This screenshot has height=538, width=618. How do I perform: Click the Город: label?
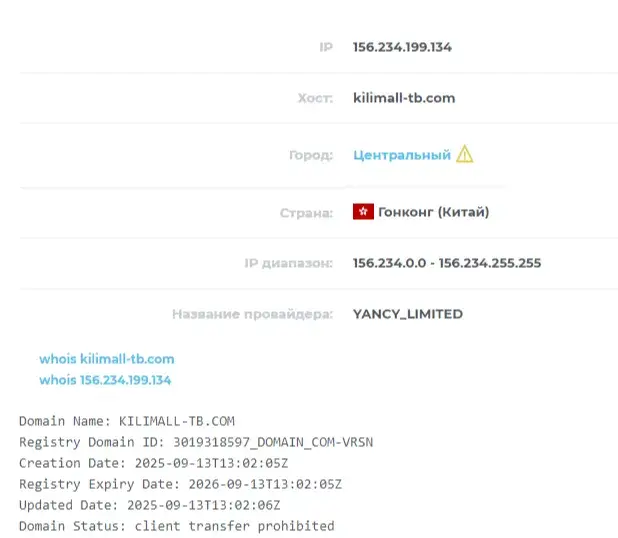click(311, 155)
